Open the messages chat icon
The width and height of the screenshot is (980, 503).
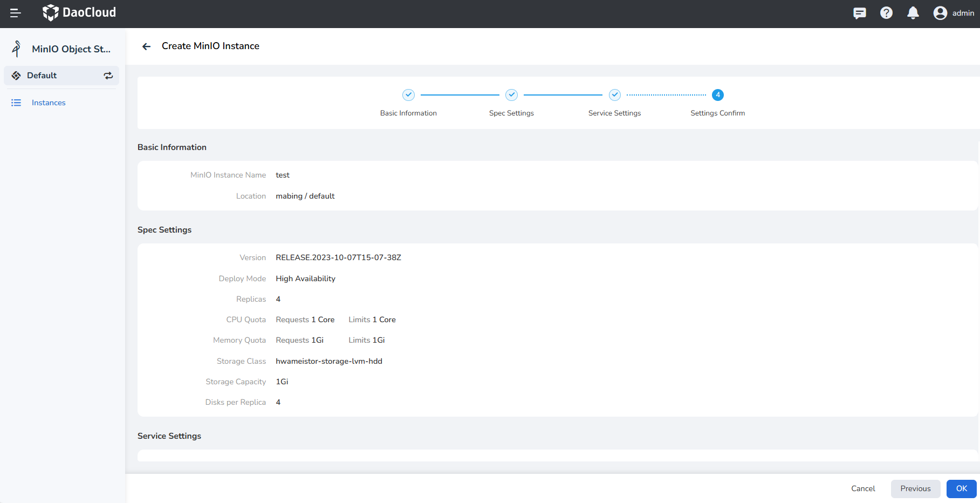click(859, 13)
